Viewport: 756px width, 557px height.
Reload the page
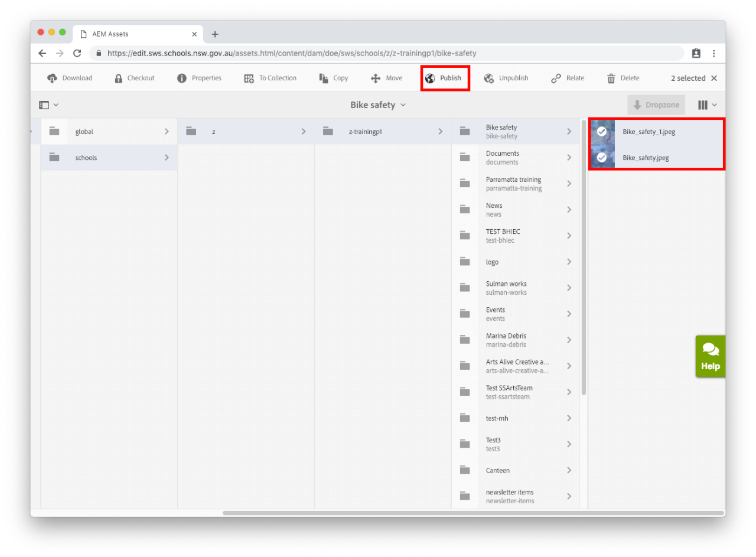coord(77,53)
